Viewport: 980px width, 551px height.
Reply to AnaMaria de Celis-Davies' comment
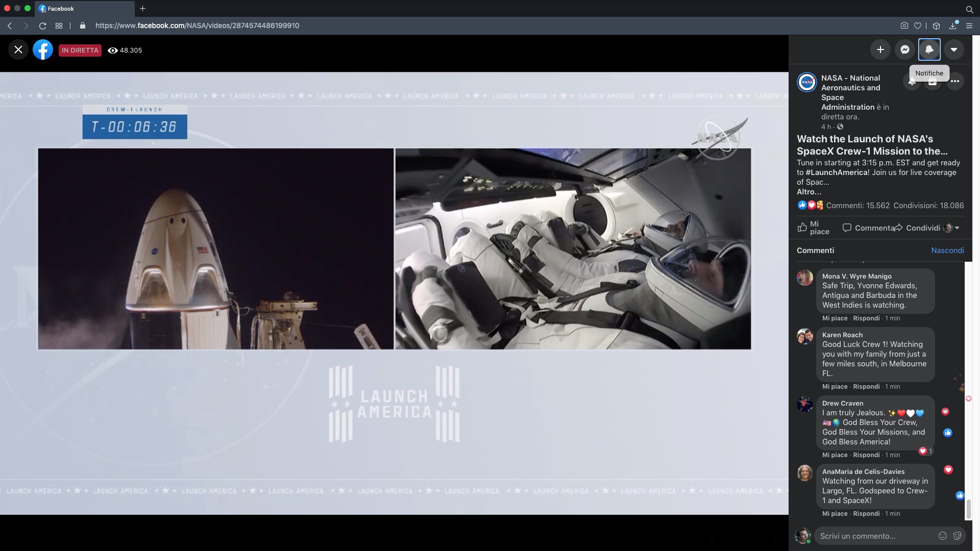(x=866, y=514)
